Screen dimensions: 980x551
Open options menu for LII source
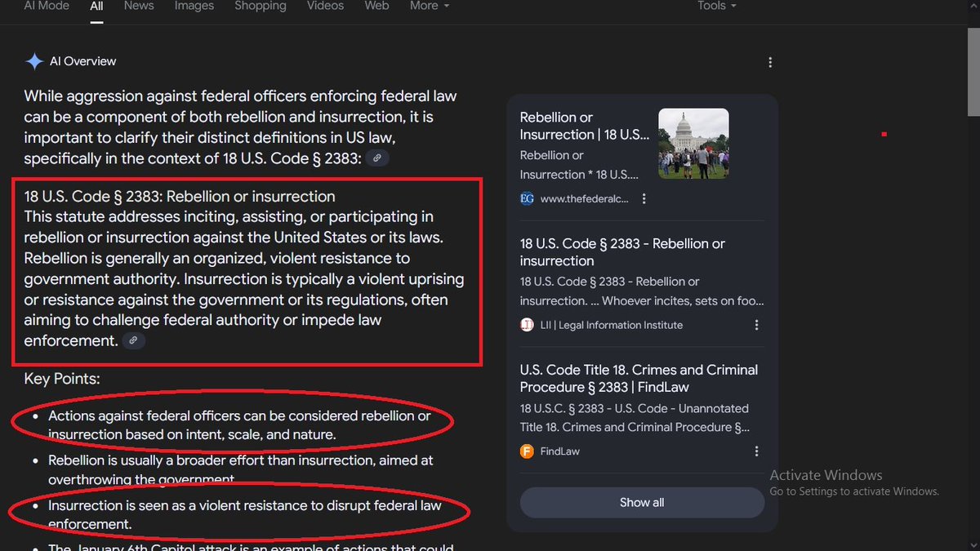point(756,325)
